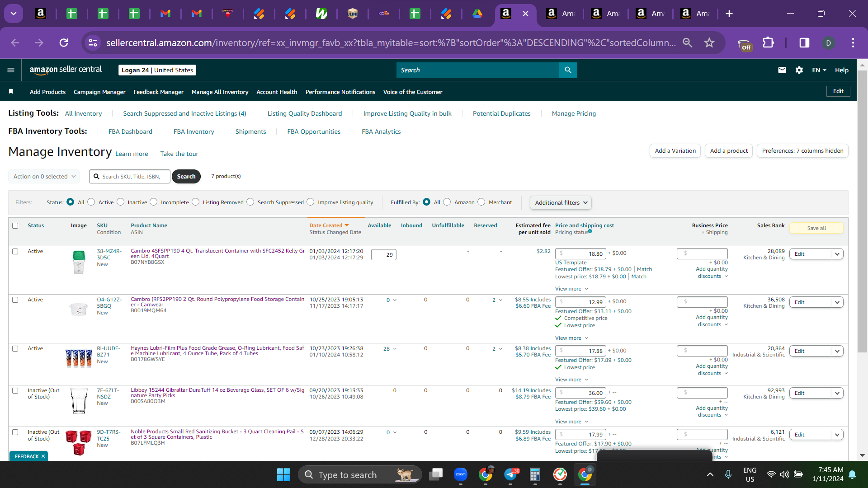Viewport: 868px width, 488px height.
Task: Open the Google Drive browser tab
Action: click(x=477, y=14)
